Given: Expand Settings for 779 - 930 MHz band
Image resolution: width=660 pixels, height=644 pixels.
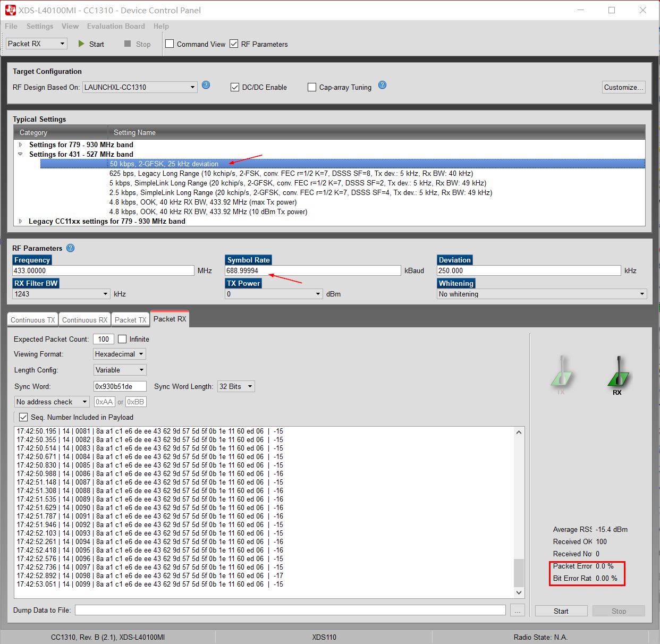Looking at the screenshot, I should pos(21,145).
